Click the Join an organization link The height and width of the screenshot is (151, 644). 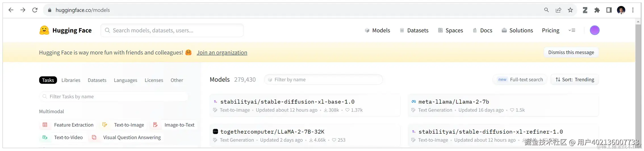pos(222,53)
